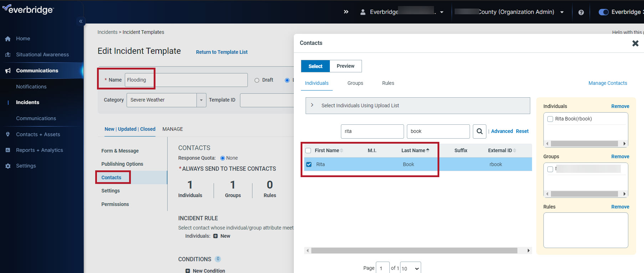Image resolution: width=644 pixels, height=273 pixels.
Task: Open the template Settings section
Action: point(111,191)
